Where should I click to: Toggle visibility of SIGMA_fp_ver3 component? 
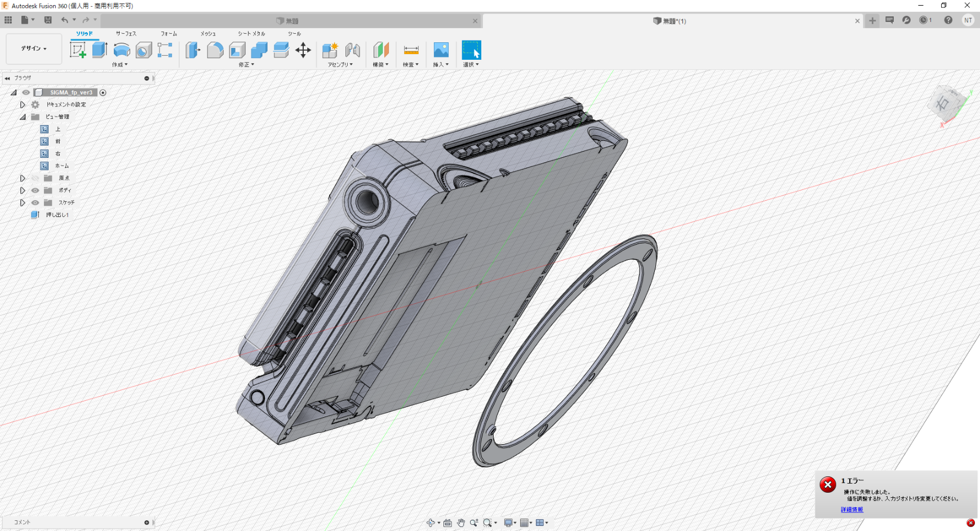click(x=26, y=92)
